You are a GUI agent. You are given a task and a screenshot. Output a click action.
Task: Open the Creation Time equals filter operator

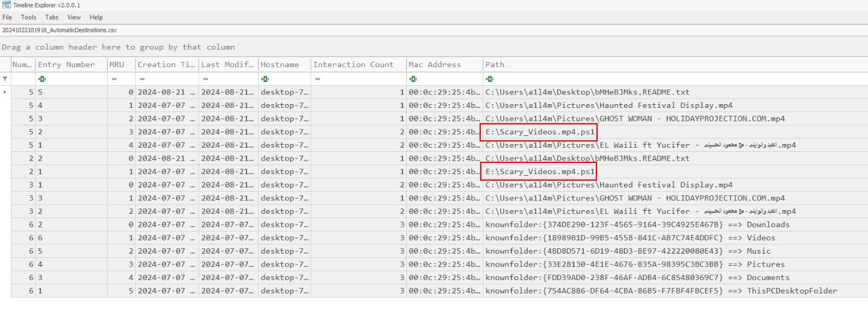142,79
